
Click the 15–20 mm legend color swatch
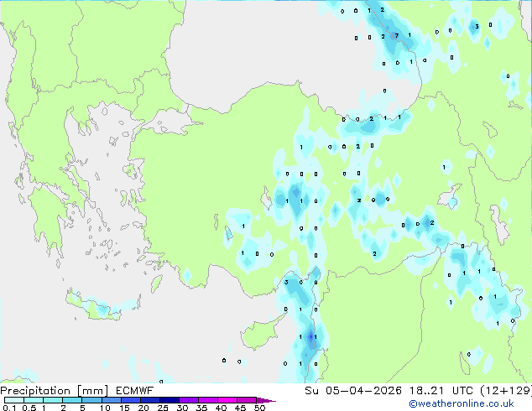pyautogui.click(x=131, y=400)
